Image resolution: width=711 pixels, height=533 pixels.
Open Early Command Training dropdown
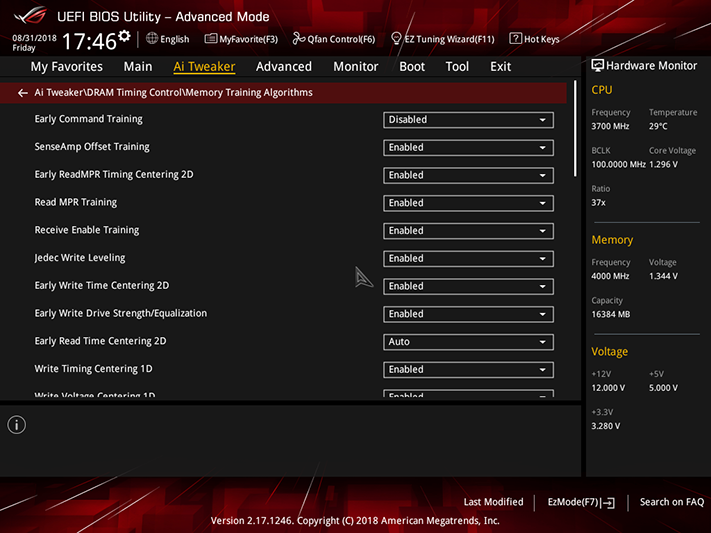(468, 120)
